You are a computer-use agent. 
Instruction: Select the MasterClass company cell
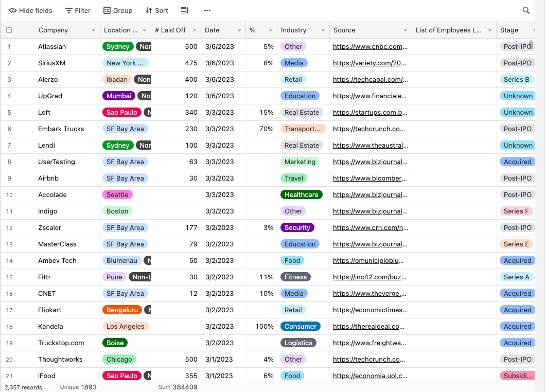click(57, 244)
